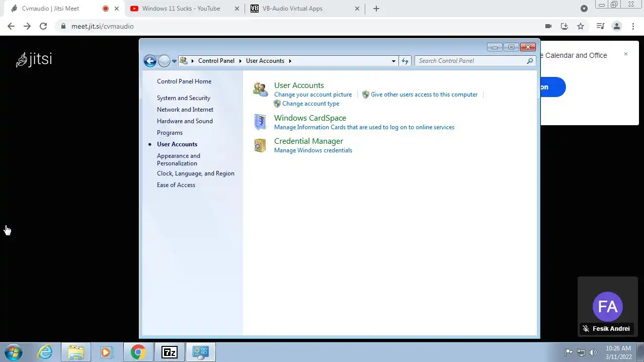This screenshot has height=362, width=644.
Task: Click the User Accounts people icon
Action: 260,89
